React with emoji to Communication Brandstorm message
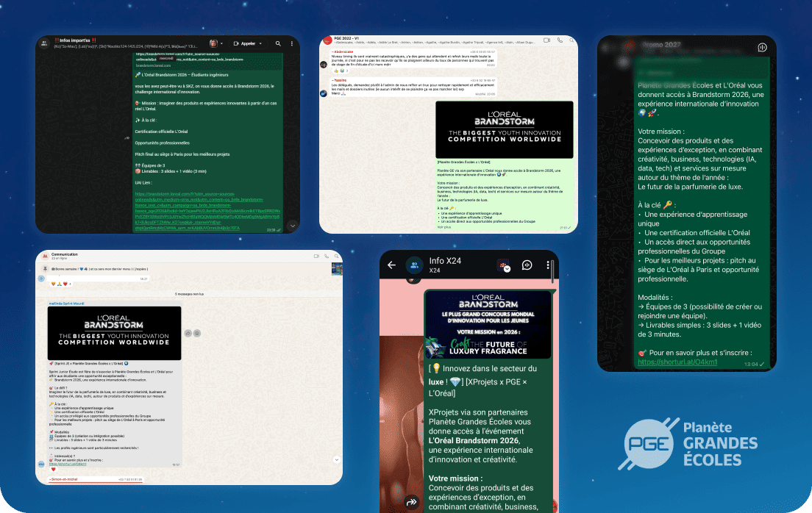Screen dimensions: 812x513 (197, 334)
